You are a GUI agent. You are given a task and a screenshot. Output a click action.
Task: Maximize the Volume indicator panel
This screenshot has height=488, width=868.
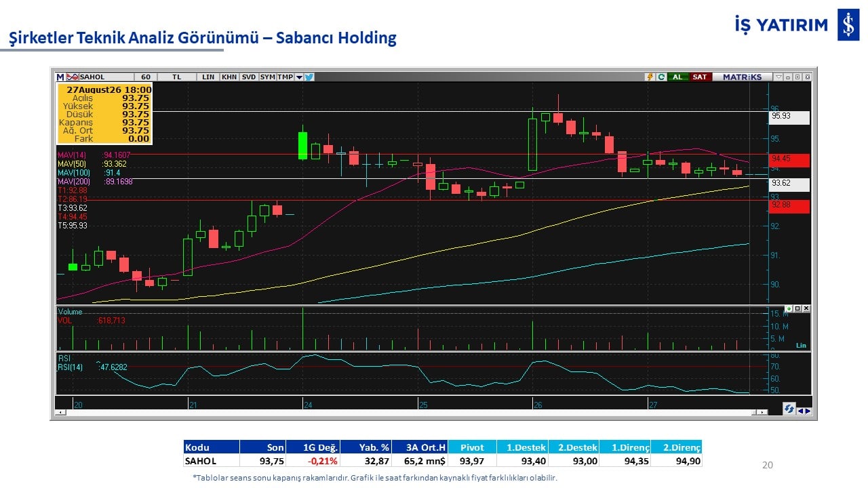(797, 308)
